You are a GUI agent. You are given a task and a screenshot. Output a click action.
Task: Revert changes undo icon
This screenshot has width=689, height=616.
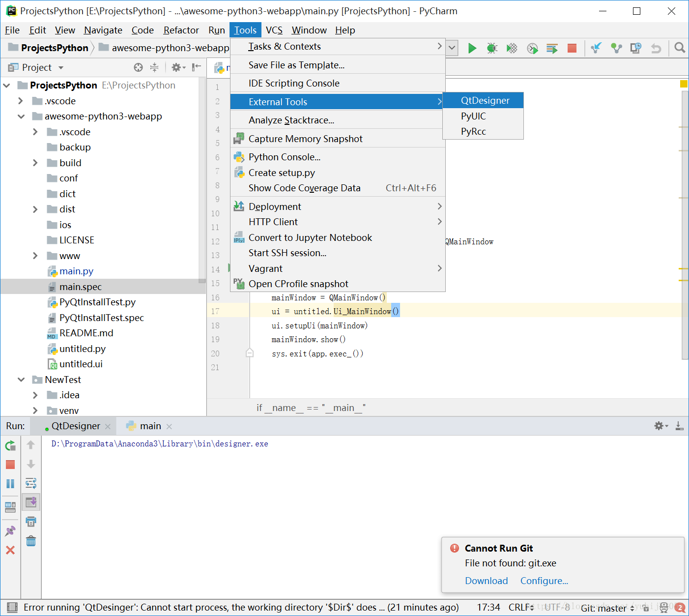point(656,48)
